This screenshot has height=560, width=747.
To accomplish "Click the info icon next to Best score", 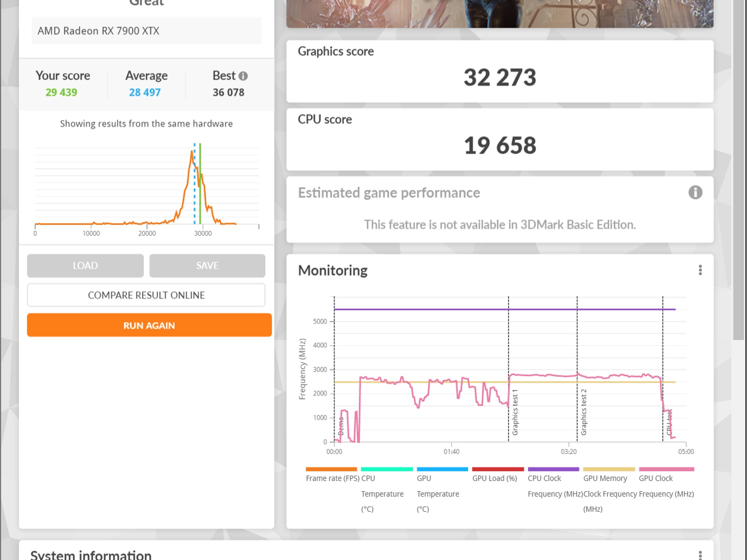I will pos(243,76).
